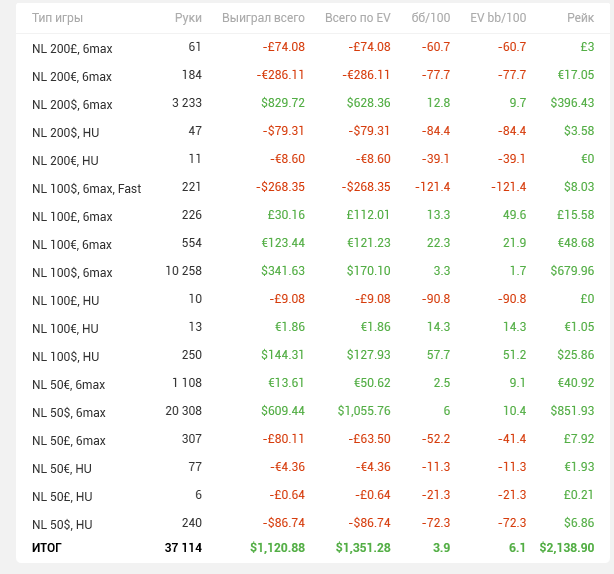The height and width of the screenshot is (574, 614).
Task: Click the NL 100$, HU row label
Action: point(65,356)
